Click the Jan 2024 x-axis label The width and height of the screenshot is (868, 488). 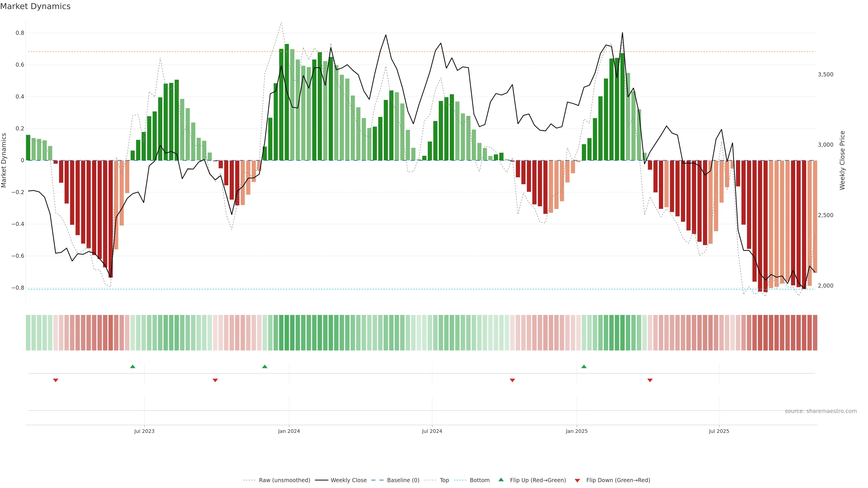click(x=289, y=431)
